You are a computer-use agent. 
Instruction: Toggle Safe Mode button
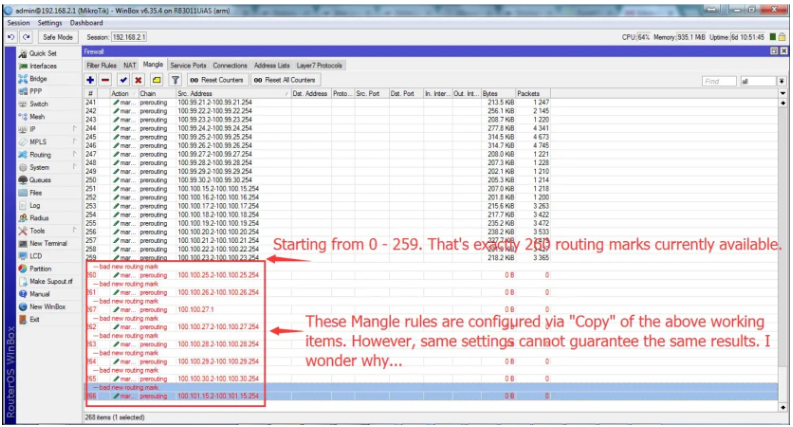[58, 37]
